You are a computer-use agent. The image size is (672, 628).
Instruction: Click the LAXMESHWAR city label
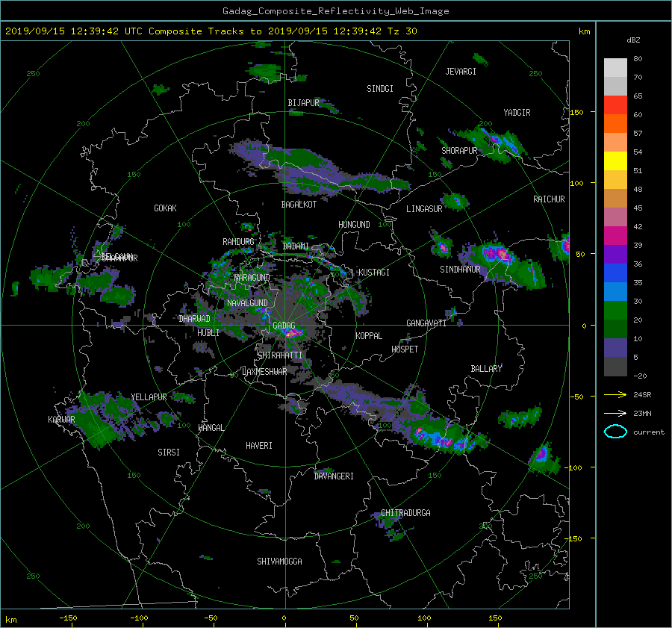click(264, 372)
